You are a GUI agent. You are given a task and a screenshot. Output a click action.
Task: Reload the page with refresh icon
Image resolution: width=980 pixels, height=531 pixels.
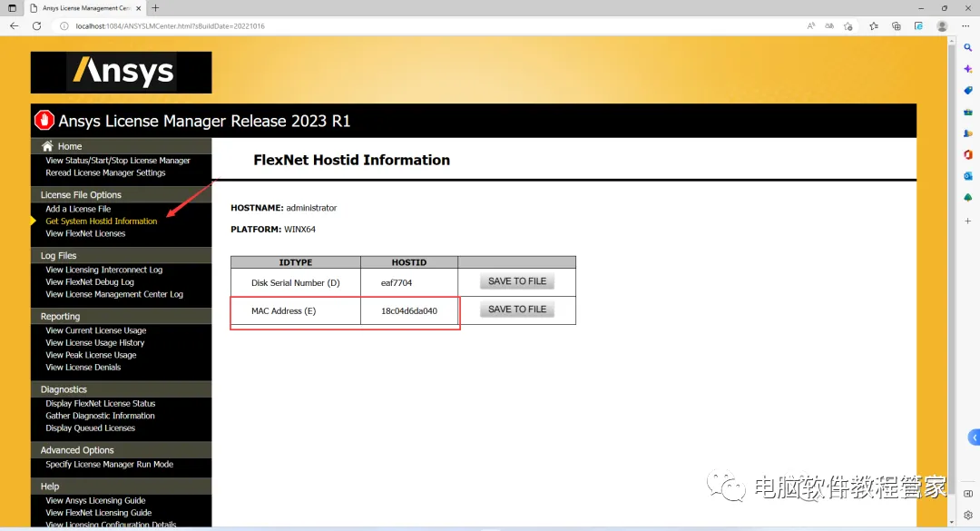pos(37,26)
